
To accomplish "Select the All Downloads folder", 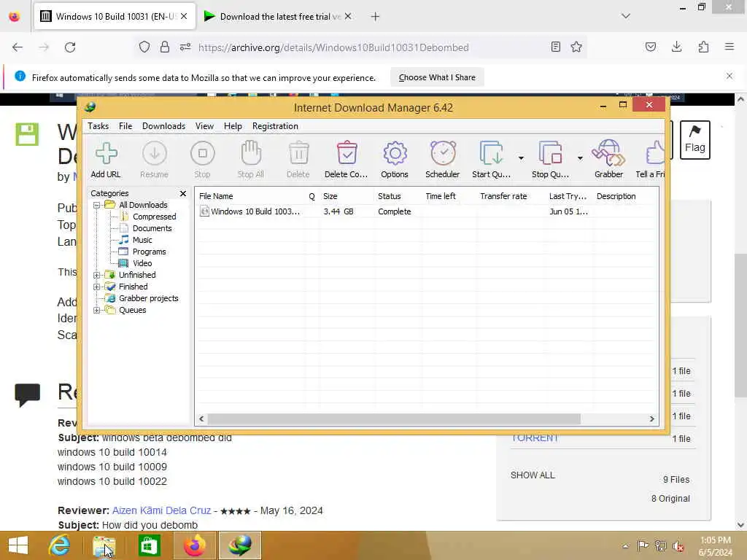I will (x=143, y=205).
